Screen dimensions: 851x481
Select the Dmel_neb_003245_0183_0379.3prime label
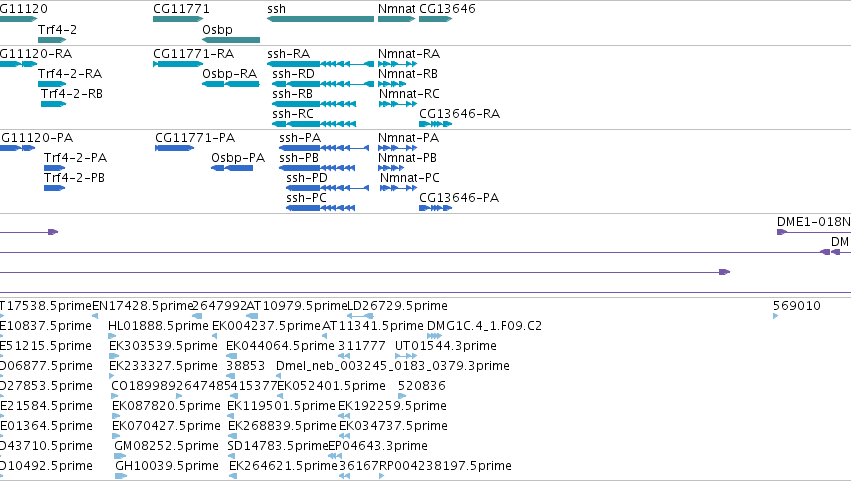(393, 366)
